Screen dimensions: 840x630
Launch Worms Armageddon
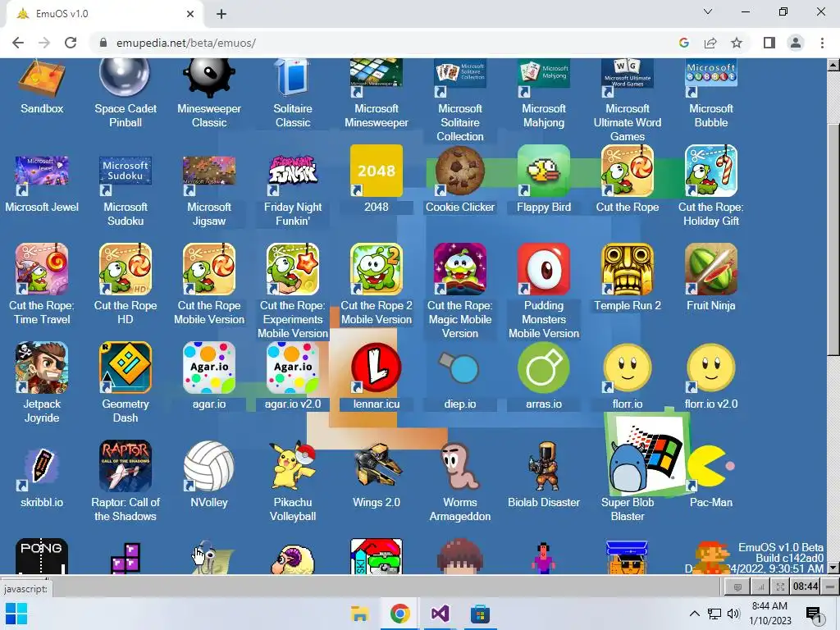pos(459,466)
